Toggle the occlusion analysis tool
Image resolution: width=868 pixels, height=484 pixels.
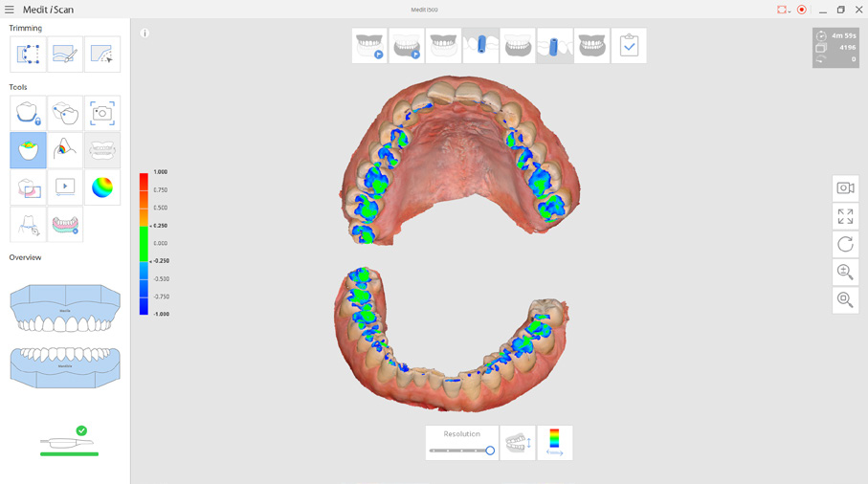pos(28,151)
